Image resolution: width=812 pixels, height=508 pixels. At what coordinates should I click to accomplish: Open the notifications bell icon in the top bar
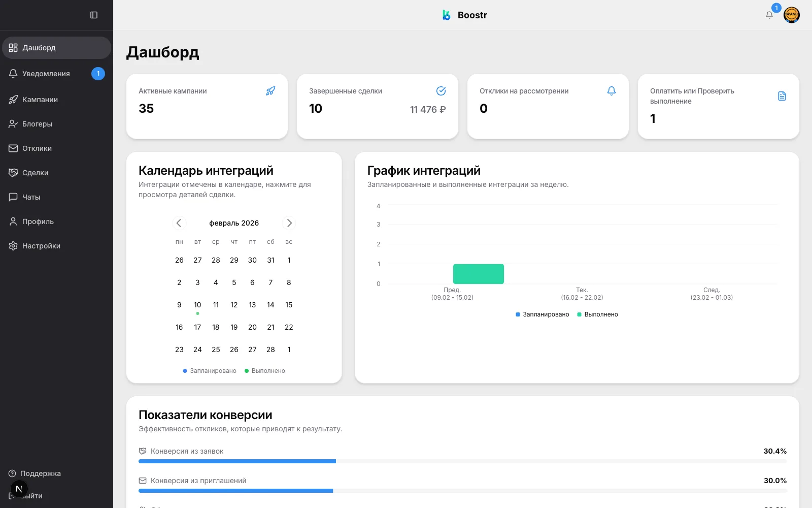[x=769, y=15]
